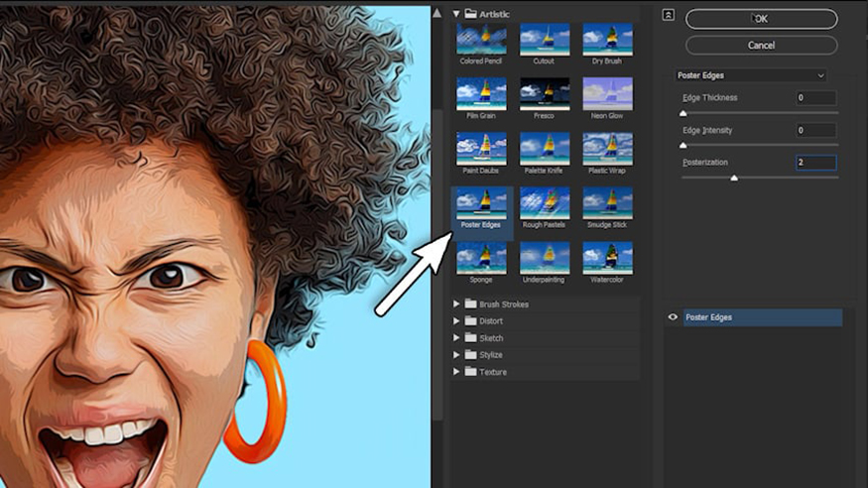Pick the Plastic Wrap filter thumbnail
Screen dimensions: 868x488
click(x=607, y=148)
